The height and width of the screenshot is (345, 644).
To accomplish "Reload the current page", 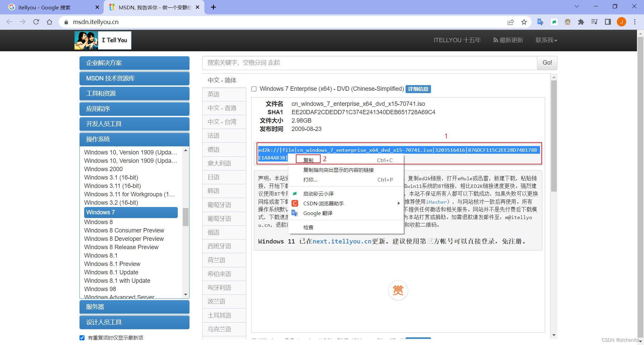I will [x=36, y=22].
